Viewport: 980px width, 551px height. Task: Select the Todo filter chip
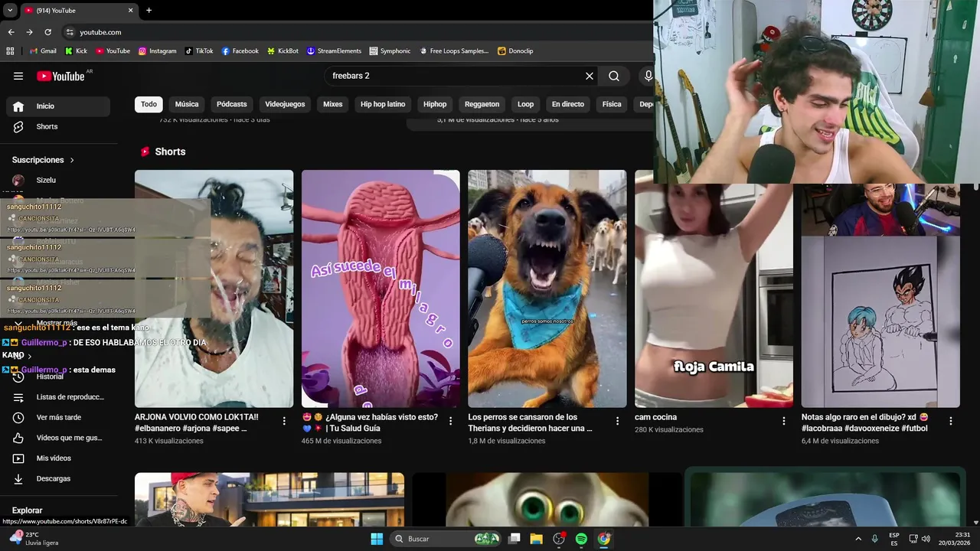point(149,104)
